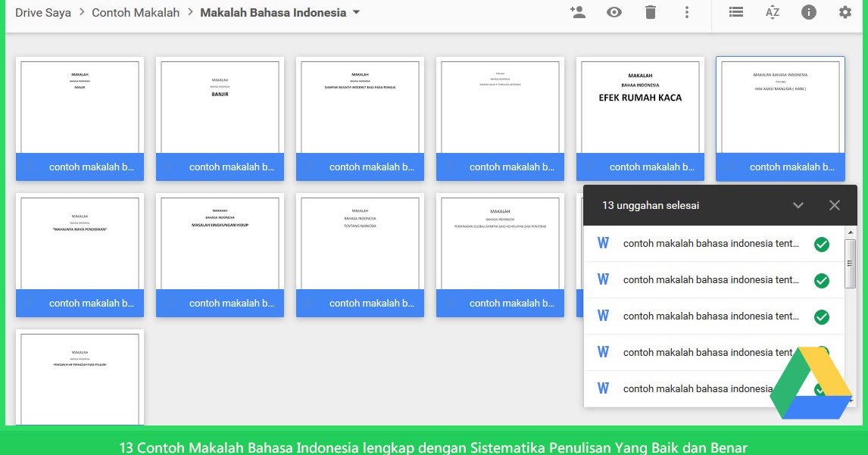Open the more options vertical dots
The height and width of the screenshot is (455, 868).
(x=687, y=12)
